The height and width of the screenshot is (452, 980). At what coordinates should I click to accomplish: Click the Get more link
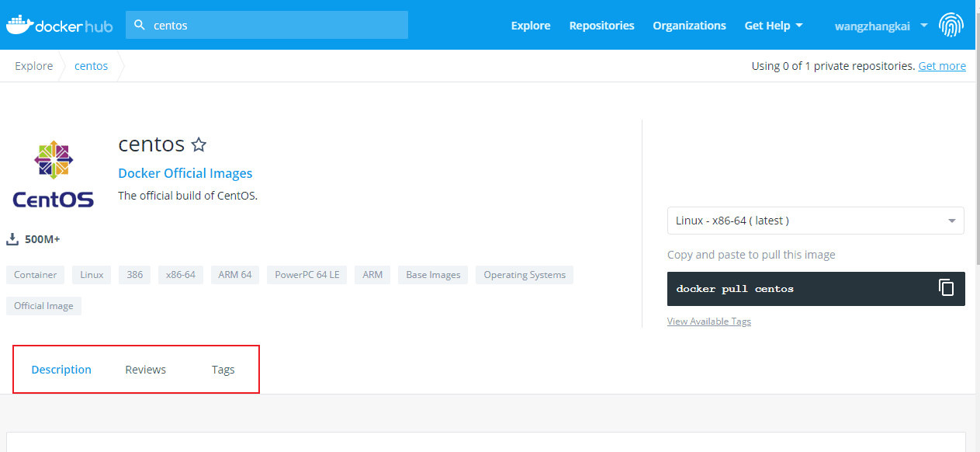pos(942,66)
